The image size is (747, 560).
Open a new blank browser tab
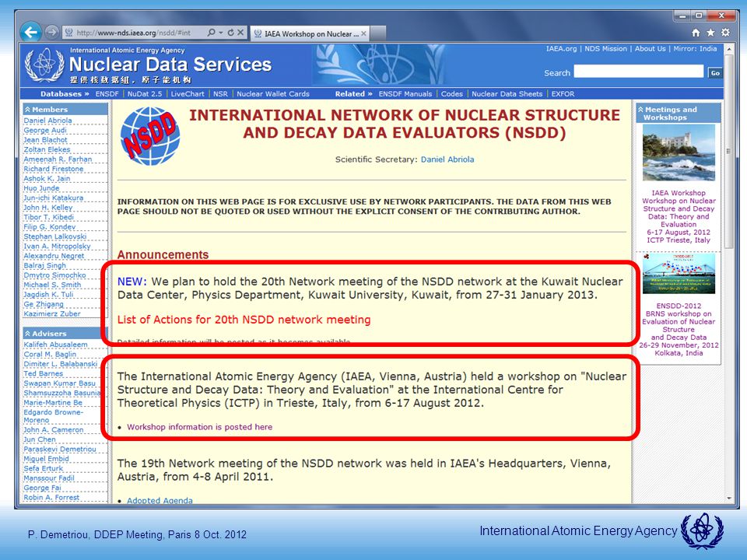point(378,33)
